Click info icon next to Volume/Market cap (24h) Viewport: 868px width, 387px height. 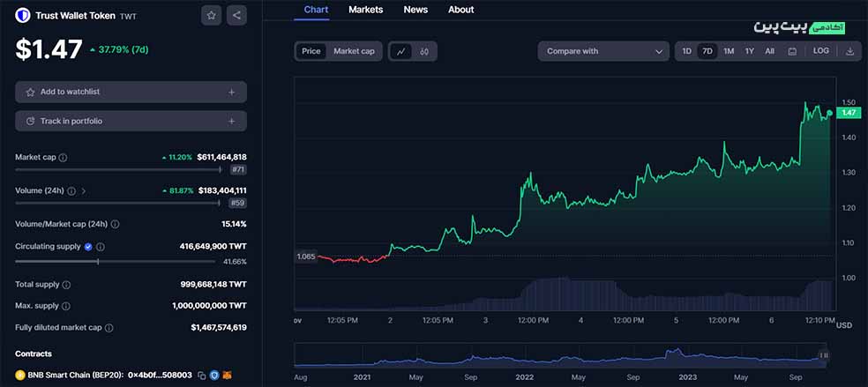116,225
